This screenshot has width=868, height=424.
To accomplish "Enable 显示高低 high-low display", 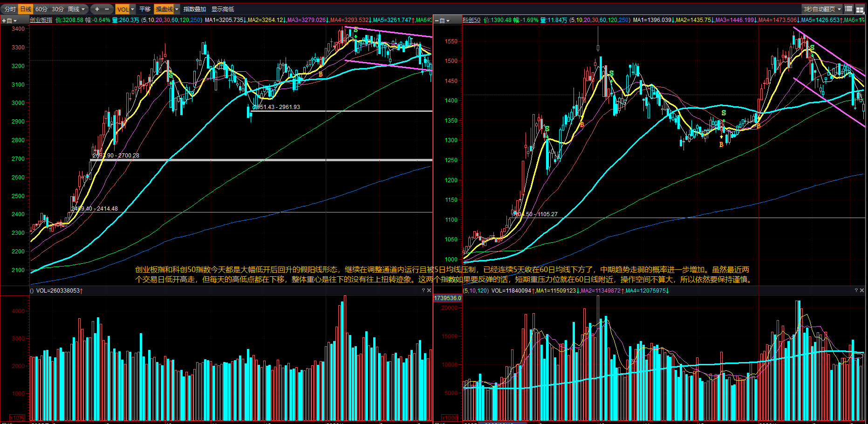I will click(x=223, y=9).
